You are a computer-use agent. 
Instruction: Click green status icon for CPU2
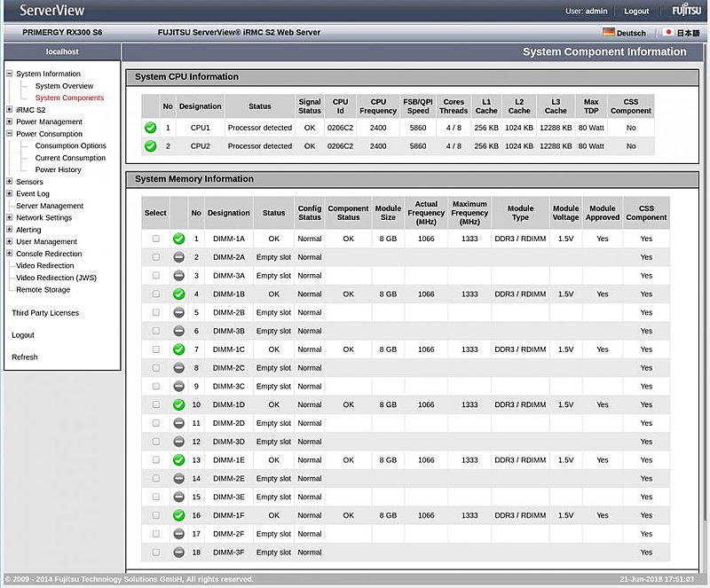click(150, 146)
